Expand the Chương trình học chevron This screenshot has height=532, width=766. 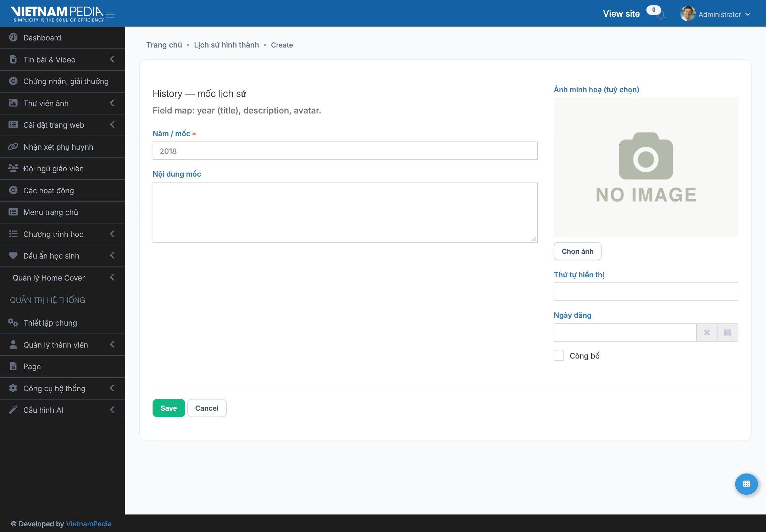pos(112,234)
